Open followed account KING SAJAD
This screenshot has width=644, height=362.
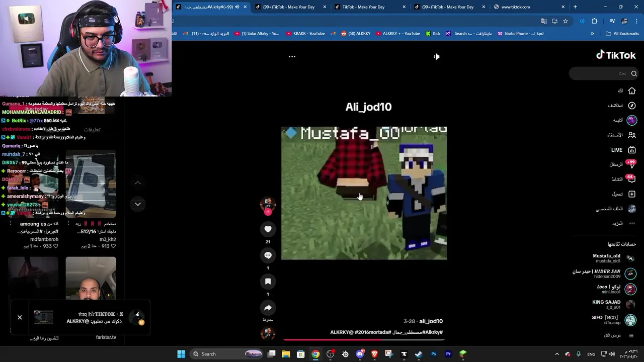point(614,304)
